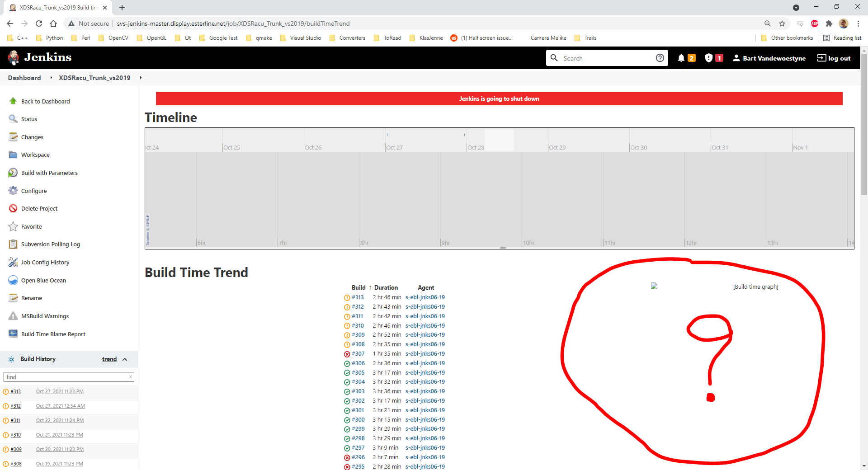
Task: Open Oct 27, 2021 12:34 AM build
Action: (x=61, y=406)
